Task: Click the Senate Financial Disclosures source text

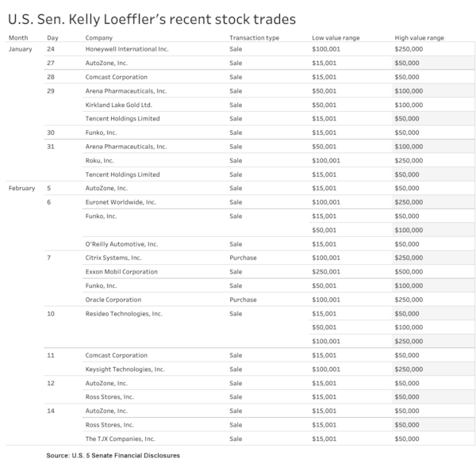Action: 136,455
